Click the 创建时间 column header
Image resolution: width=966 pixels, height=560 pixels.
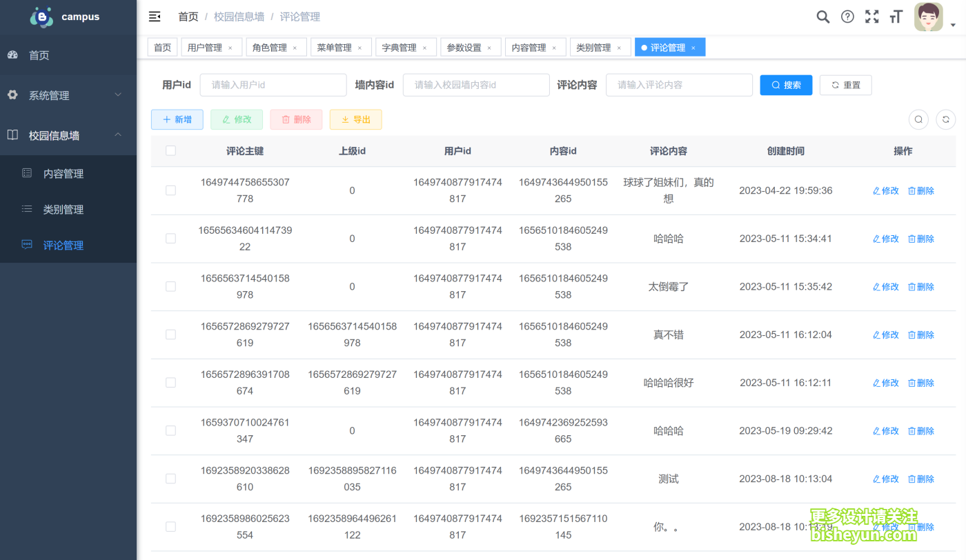[x=786, y=151]
